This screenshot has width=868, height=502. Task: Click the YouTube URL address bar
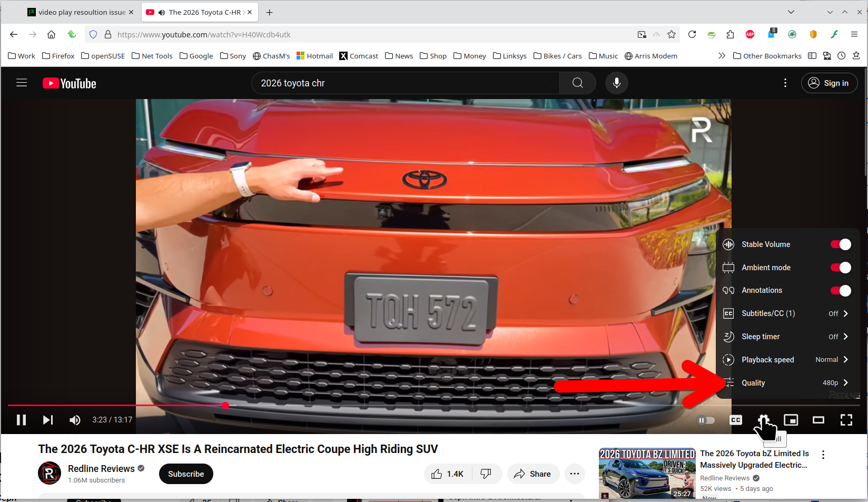(x=369, y=35)
